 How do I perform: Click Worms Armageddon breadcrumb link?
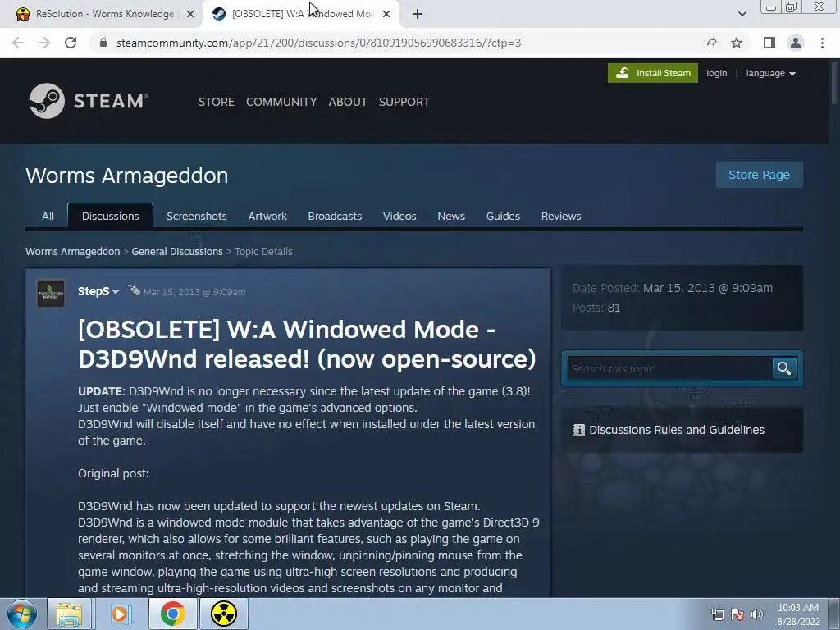coord(73,251)
